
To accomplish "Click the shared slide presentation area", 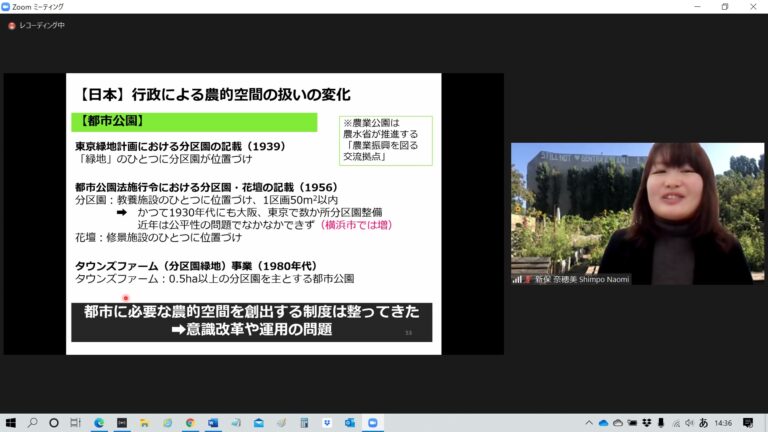I will (254, 214).
